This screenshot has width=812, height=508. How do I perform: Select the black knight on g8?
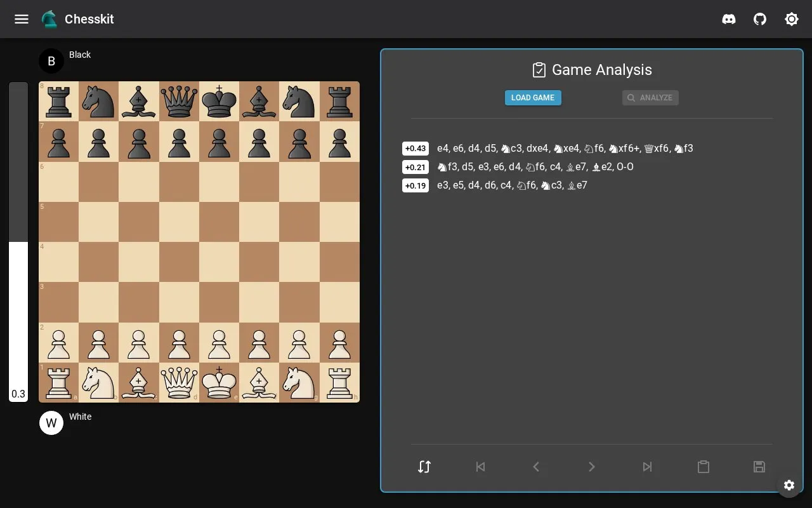pyautogui.click(x=299, y=101)
